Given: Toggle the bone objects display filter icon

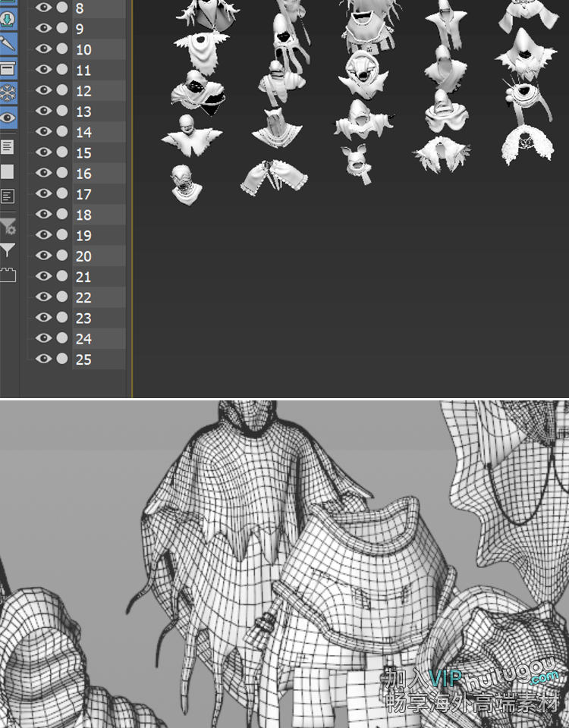Looking at the screenshot, I should click(8, 44).
